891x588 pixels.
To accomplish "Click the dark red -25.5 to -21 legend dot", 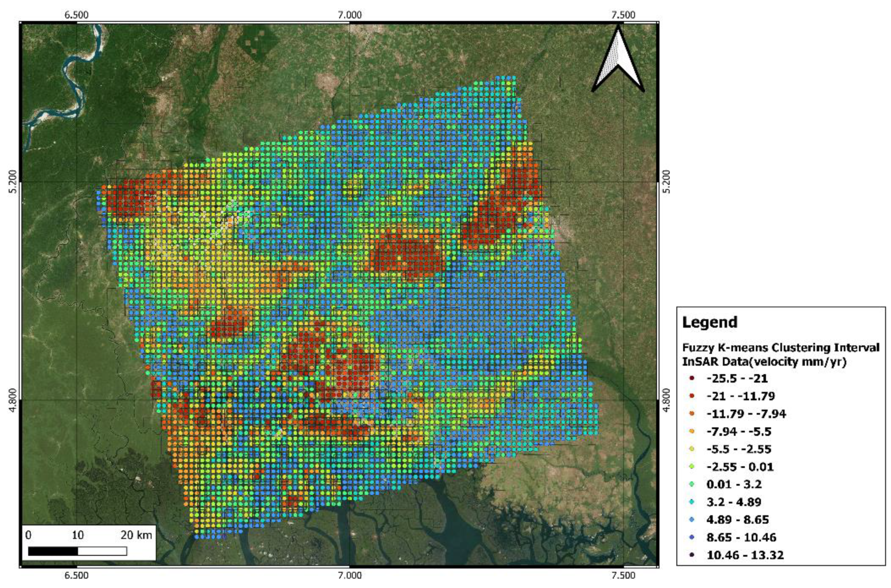I will [692, 378].
